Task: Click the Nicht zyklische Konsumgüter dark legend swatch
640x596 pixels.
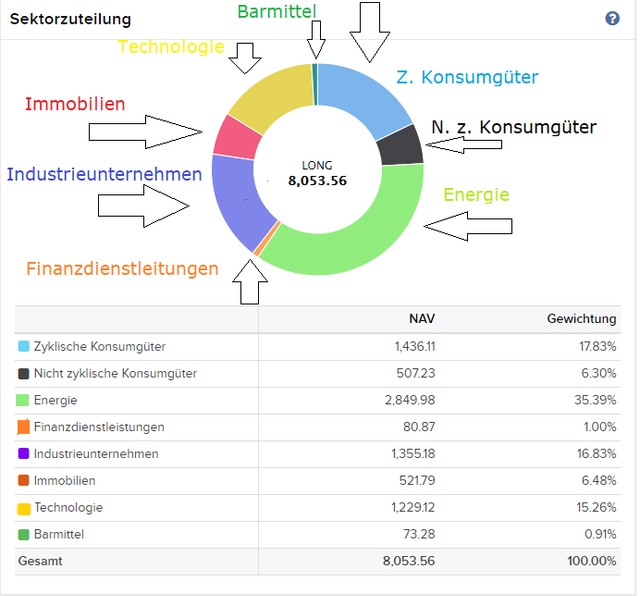Action: [24, 374]
